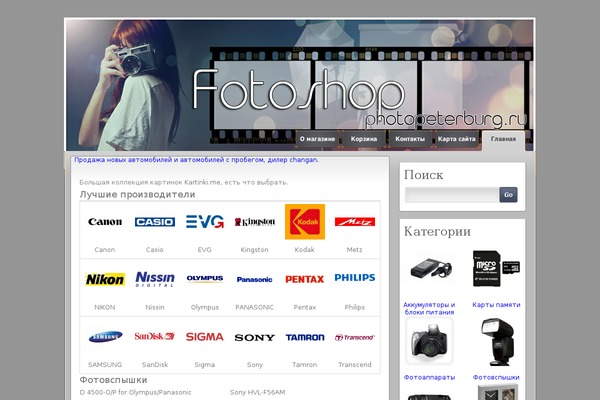The image size is (600, 400).
Task: Choose the Olympus brand logo
Action: point(205,279)
